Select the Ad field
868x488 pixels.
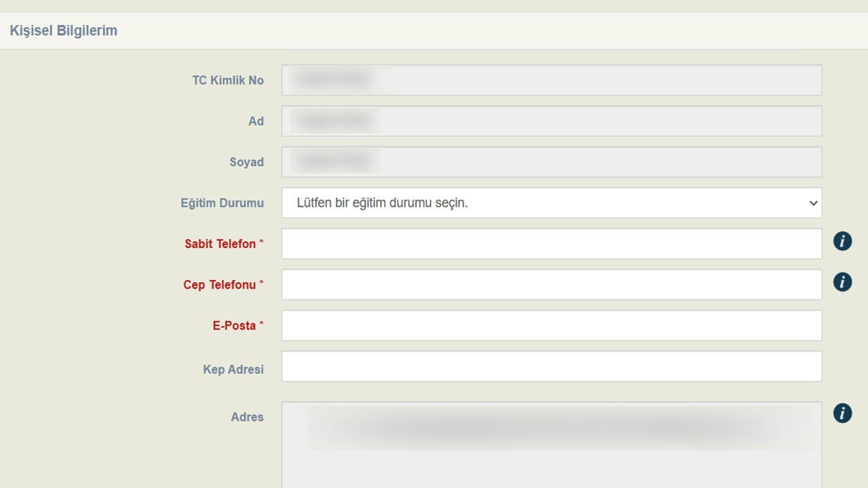point(551,121)
